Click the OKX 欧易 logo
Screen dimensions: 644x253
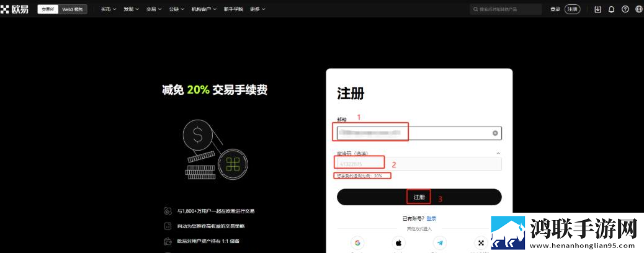14,9
